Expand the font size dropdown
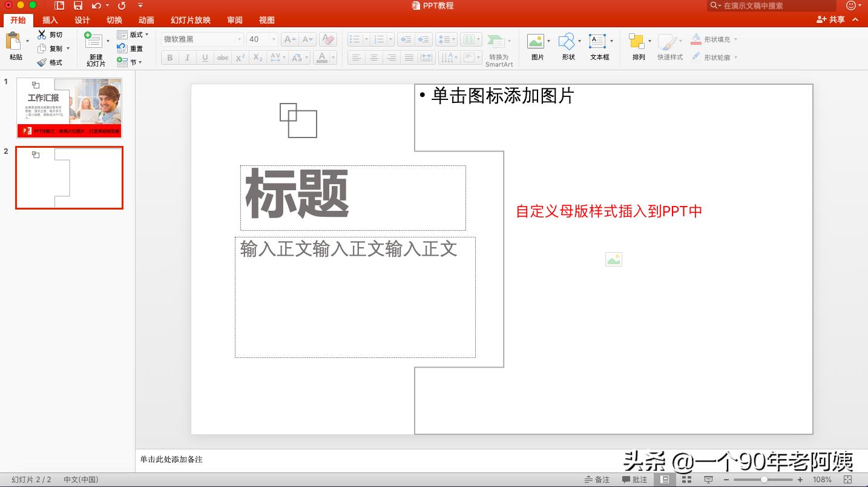 pos(272,39)
